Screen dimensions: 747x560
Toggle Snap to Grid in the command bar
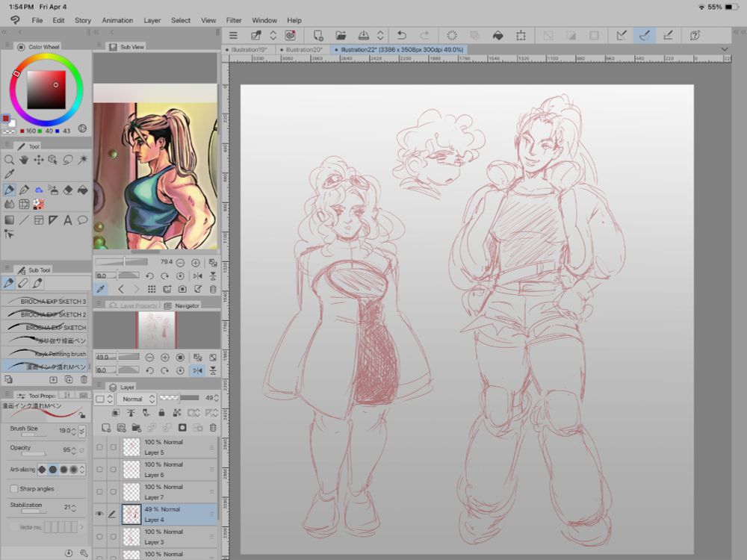pos(668,35)
